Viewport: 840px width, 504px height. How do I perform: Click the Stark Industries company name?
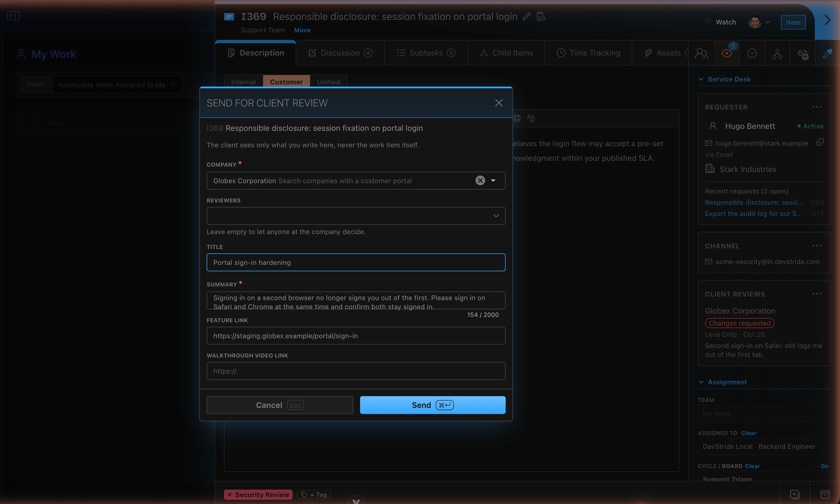pyautogui.click(x=748, y=169)
